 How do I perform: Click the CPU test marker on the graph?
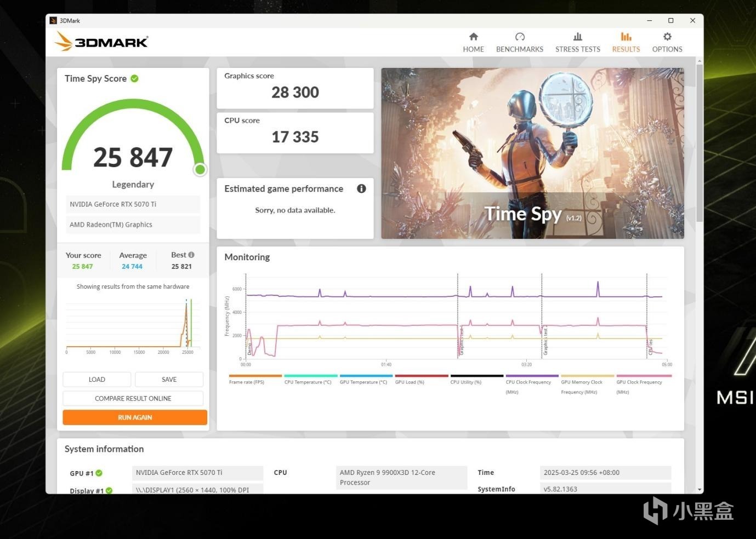tap(650, 347)
